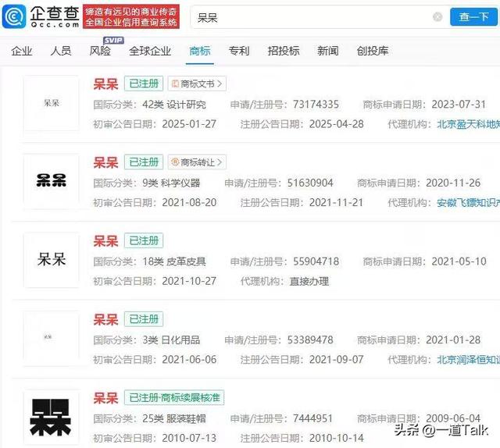Click application date 2021-05-10
Viewport: 500px width, 448px height.
(x=459, y=261)
